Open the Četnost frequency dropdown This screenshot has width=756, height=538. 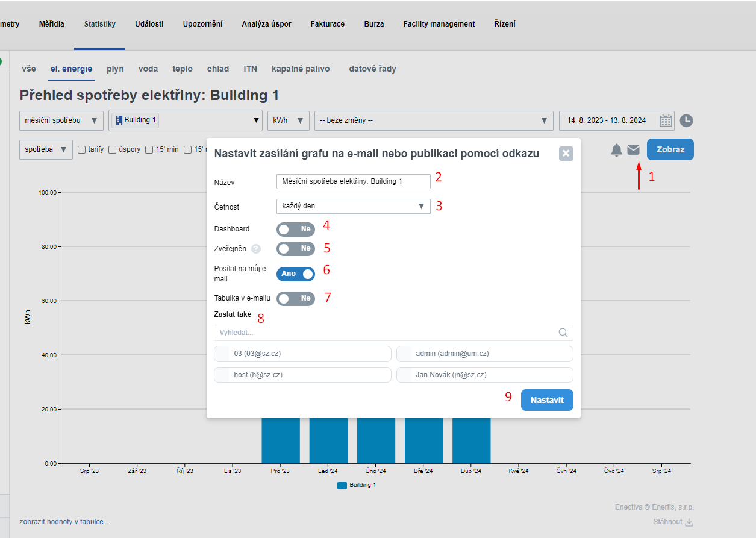coord(354,206)
